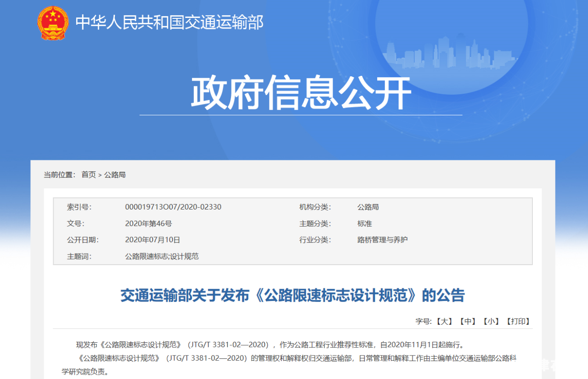Click the 行业分类 value 路桥管理与养护
The width and height of the screenshot is (588, 379).
point(382,240)
